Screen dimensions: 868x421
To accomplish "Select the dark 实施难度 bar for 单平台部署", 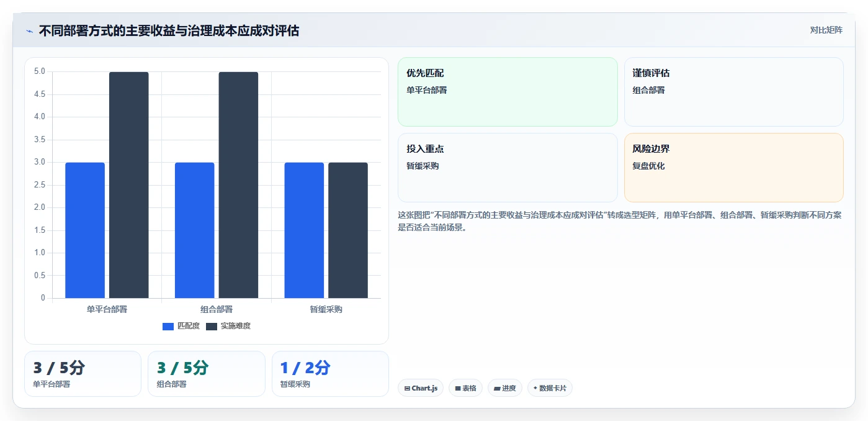I will point(129,185).
